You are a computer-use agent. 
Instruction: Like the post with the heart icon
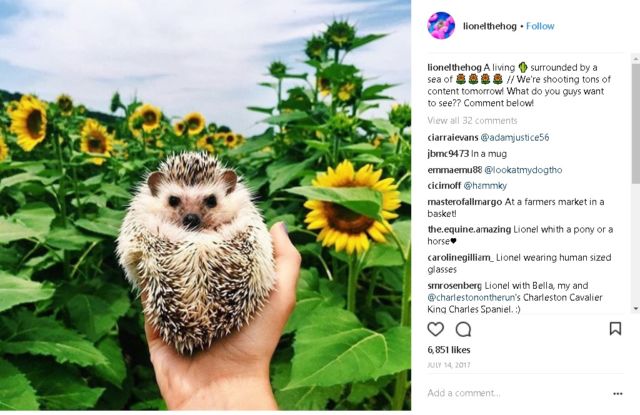(436, 329)
